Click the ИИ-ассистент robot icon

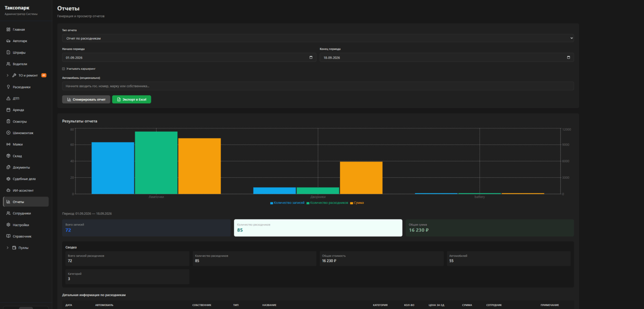point(8,190)
